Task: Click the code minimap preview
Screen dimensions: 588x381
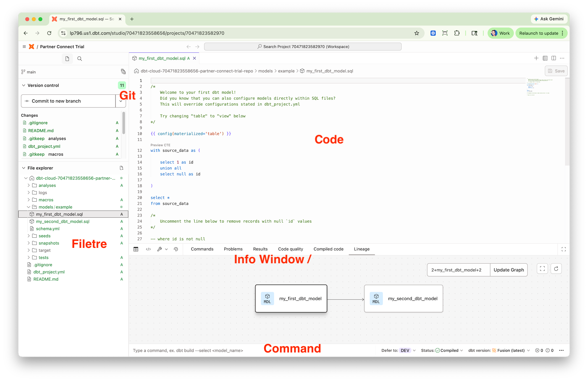Action: (540, 87)
